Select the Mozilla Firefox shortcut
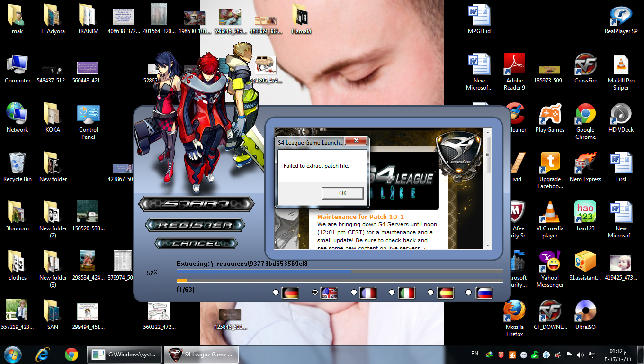644x364 pixels. pyautogui.click(x=514, y=319)
